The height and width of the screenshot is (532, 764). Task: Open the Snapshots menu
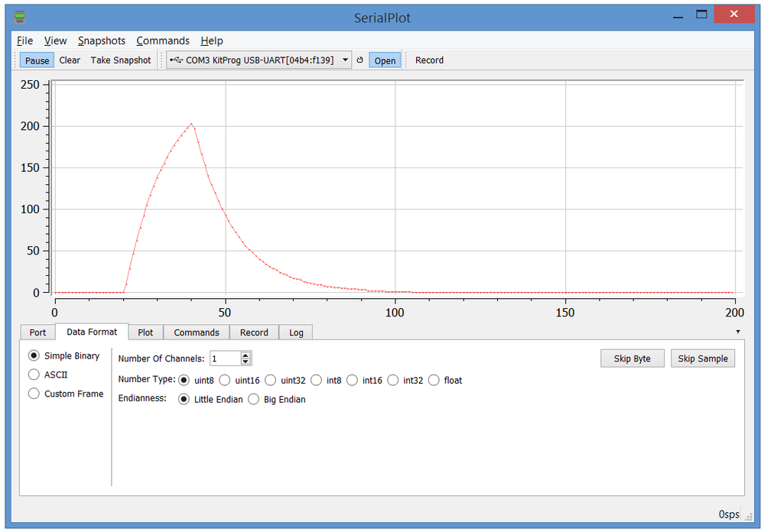coord(102,41)
